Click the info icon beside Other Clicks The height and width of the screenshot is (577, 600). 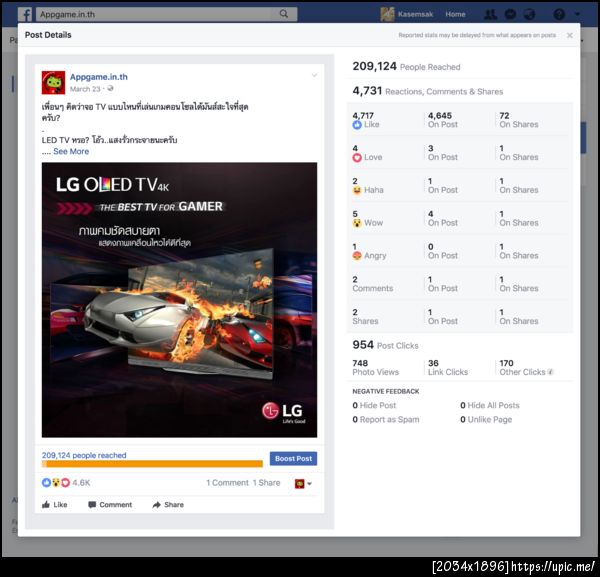pos(550,372)
